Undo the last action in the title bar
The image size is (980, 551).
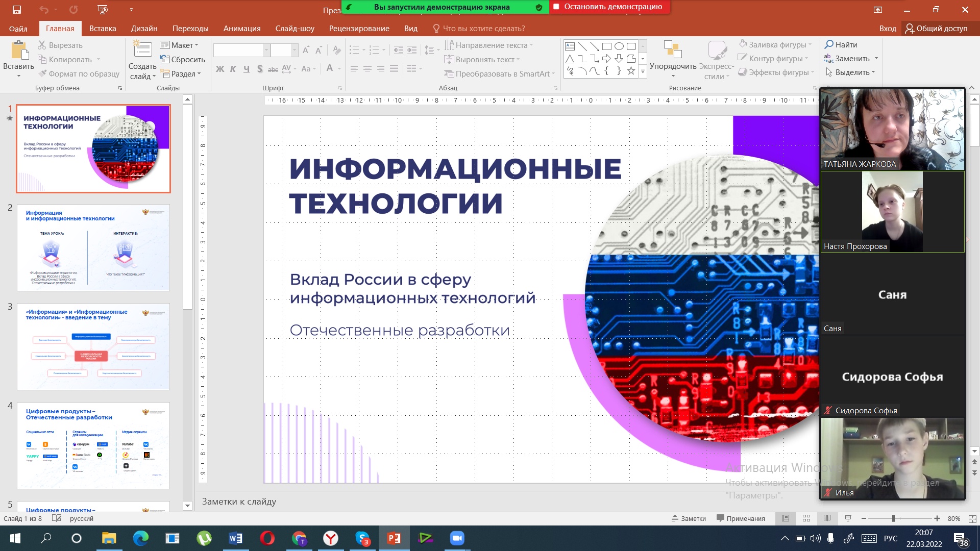pos(44,10)
